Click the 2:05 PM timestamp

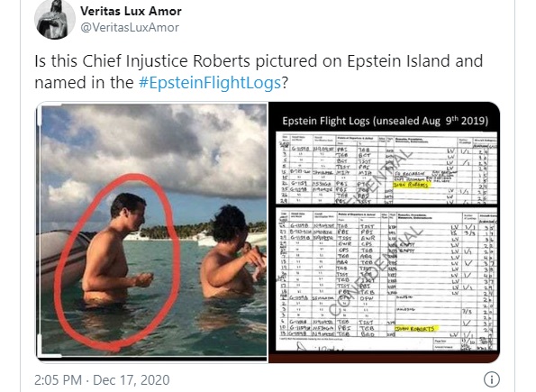59,380
